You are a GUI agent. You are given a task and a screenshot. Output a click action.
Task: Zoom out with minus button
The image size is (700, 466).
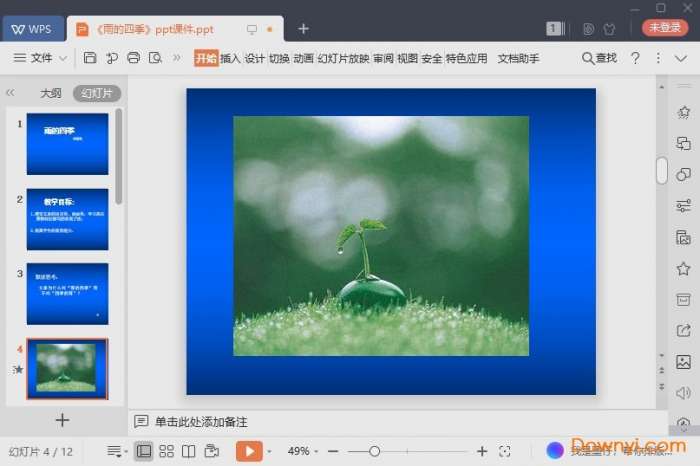[x=333, y=451]
